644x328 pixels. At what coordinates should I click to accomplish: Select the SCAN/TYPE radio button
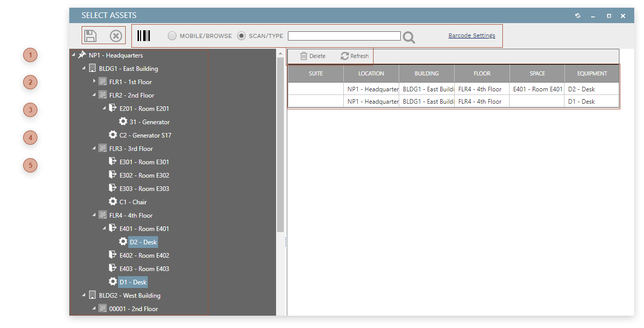pyautogui.click(x=241, y=35)
